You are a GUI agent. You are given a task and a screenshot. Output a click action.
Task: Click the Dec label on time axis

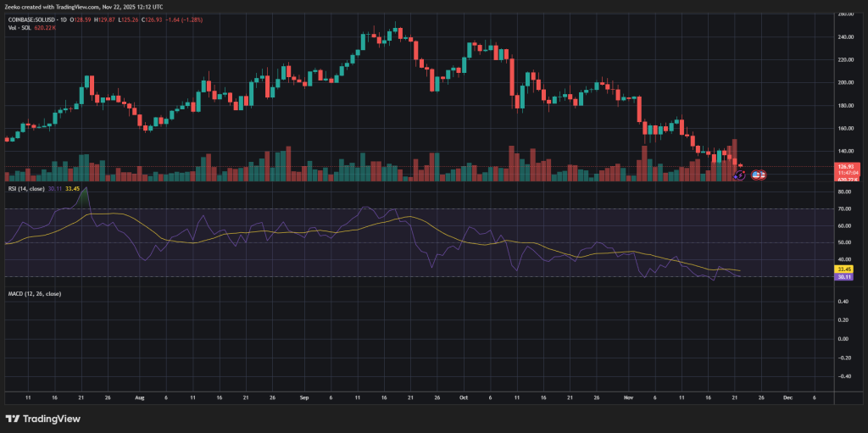pos(787,396)
